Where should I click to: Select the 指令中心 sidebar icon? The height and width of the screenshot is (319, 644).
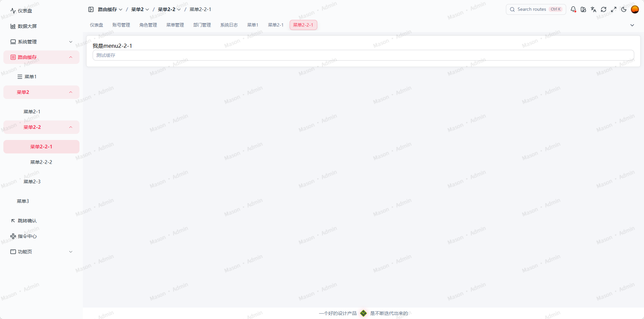[13, 236]
